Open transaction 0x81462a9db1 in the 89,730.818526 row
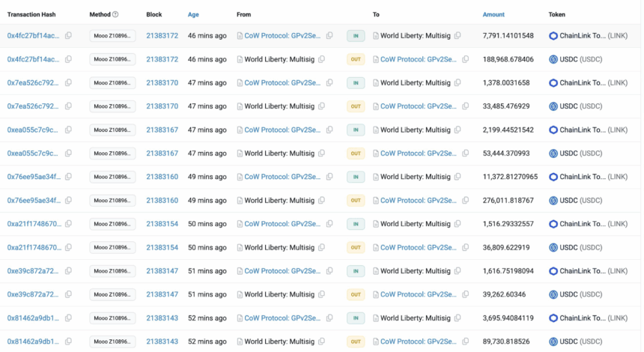 coord(33,342)
